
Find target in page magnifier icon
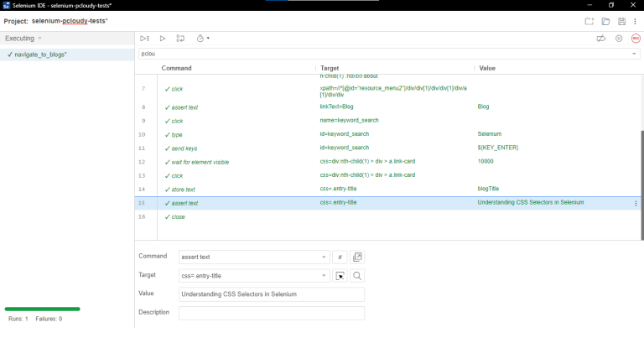(x=357, y=276)
